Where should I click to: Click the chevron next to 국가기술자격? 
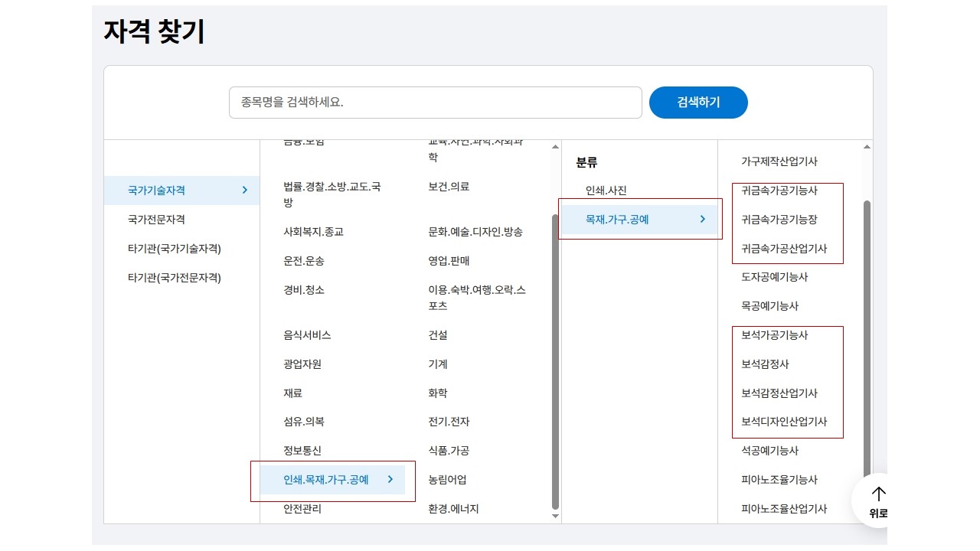tap(244, 191)
